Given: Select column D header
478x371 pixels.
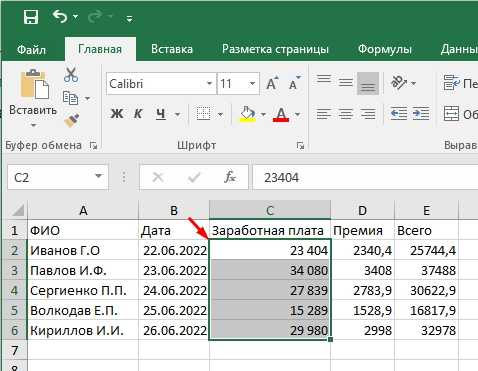Looking at the screenshot, I should (363, 210).
